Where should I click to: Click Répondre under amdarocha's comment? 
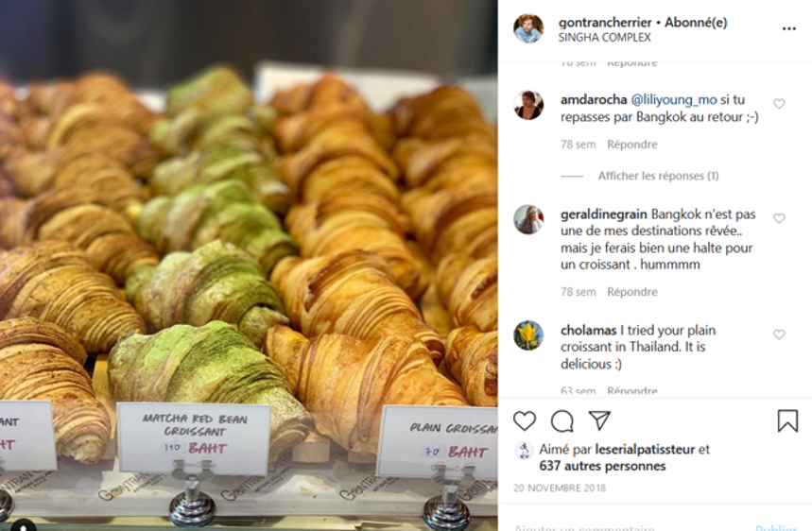pyautogui.click(x=632, y=145)
